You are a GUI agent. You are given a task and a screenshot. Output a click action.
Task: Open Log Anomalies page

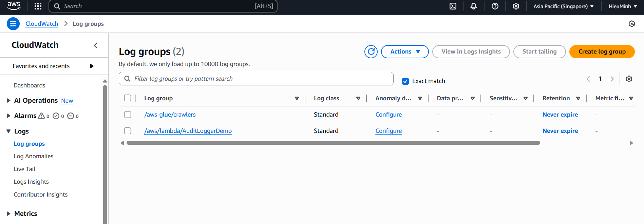coord(34,156)
